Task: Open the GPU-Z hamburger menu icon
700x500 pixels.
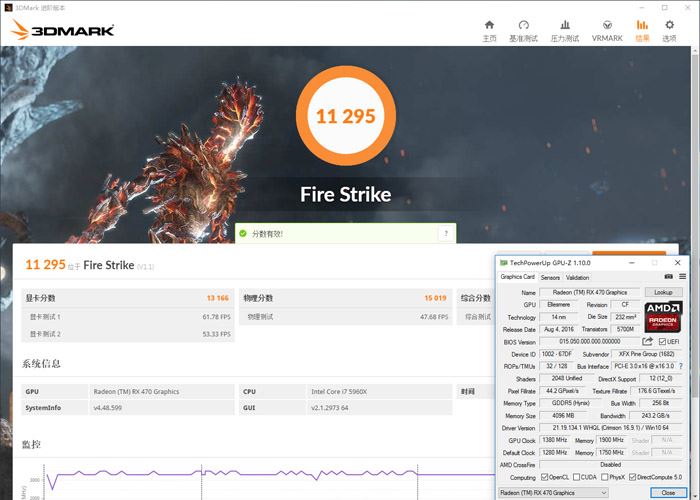Action: [x=683, y=277]
